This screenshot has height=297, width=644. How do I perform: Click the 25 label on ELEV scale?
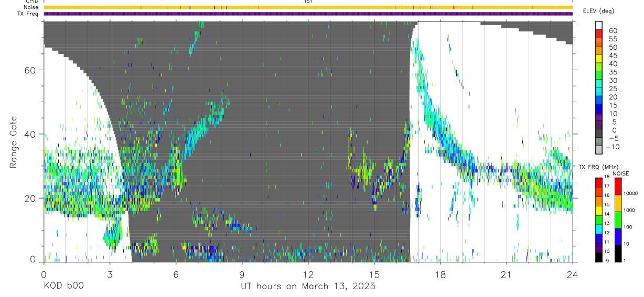point(612,89)
